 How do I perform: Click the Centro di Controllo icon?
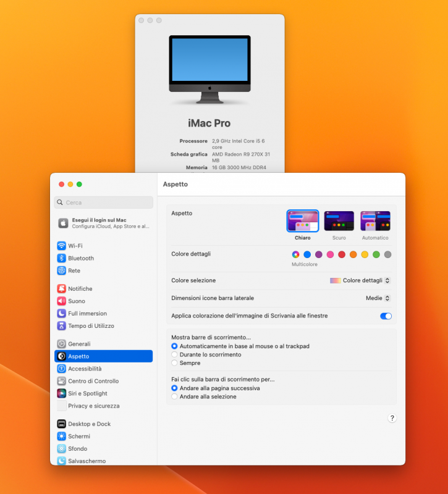coord(61,381)
